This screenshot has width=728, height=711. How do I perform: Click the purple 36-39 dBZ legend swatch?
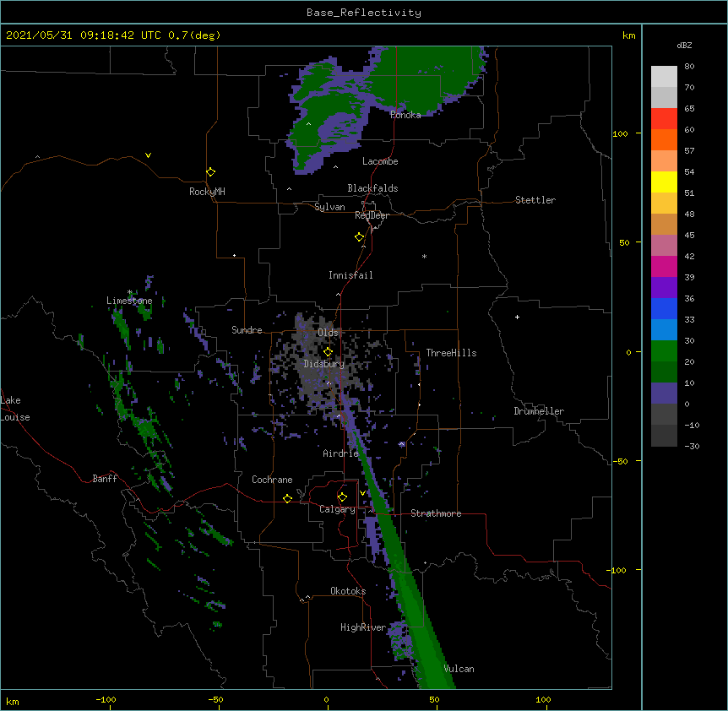tap(664, 288)
